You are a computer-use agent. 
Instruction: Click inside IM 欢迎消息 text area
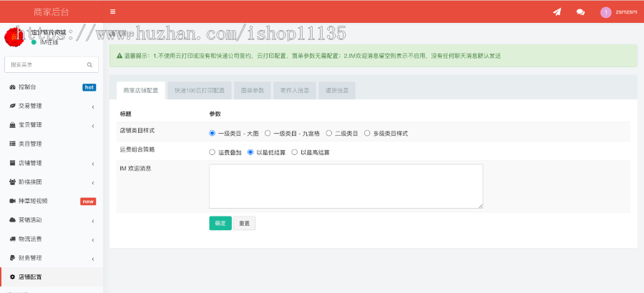click(x=346, y=186)
